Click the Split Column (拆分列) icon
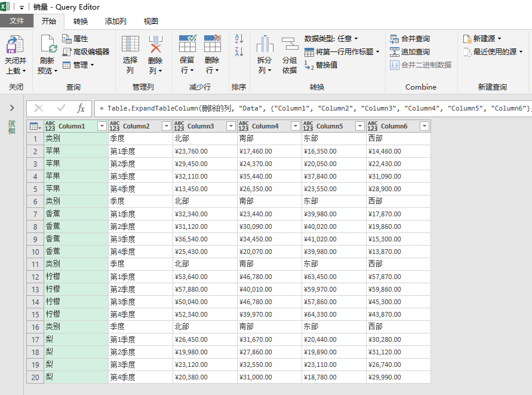The height and width of the screenshot is (395, 532). [x=265, y=44]
